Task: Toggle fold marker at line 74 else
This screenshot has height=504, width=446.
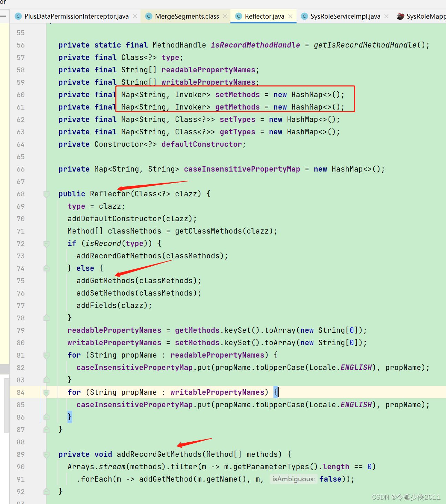Action: coord(46,268)
